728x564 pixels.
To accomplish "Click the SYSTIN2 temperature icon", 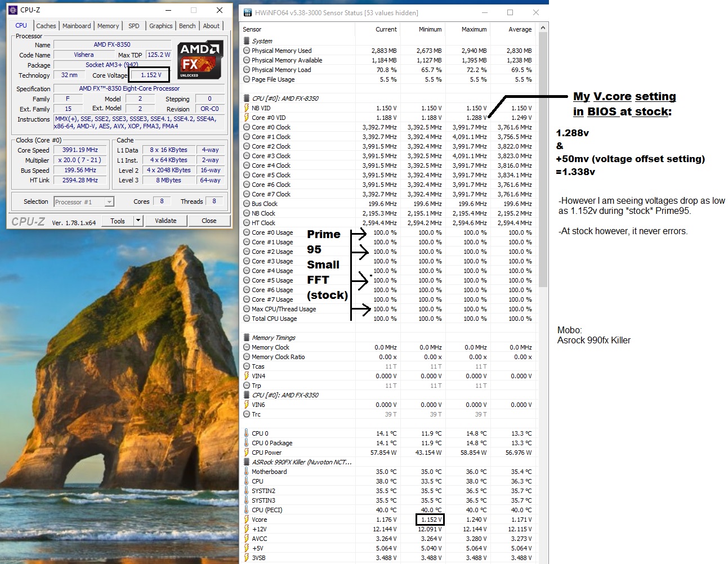I will (247, 491).
